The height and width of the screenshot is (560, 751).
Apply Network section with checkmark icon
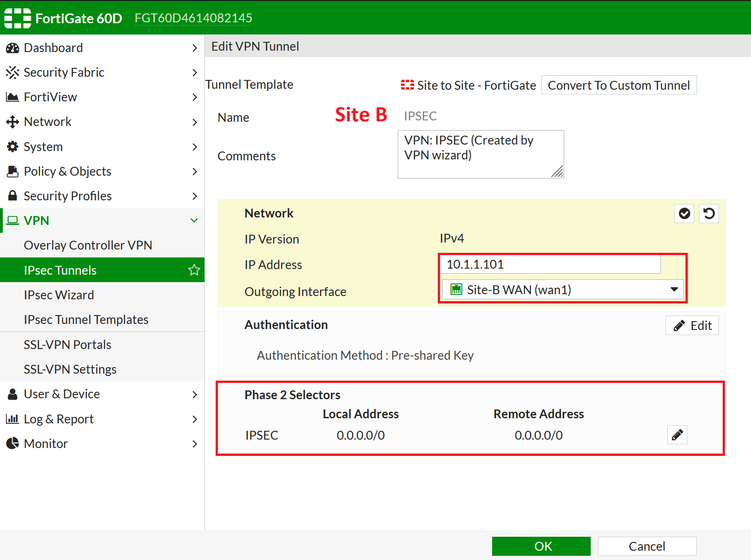(685, 213)
